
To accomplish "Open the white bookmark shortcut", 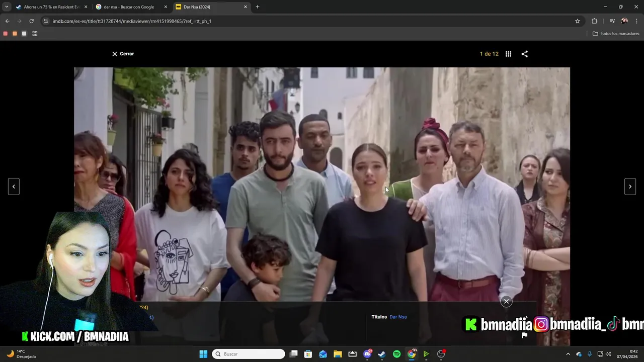I will [24, 34].
